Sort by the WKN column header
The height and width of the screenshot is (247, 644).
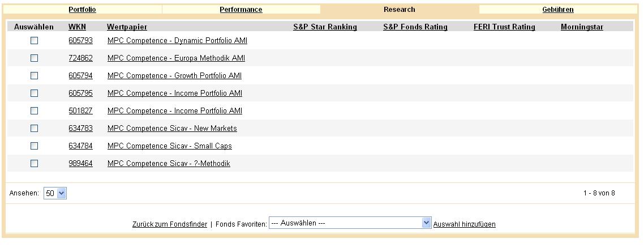[x=77, y=27]
